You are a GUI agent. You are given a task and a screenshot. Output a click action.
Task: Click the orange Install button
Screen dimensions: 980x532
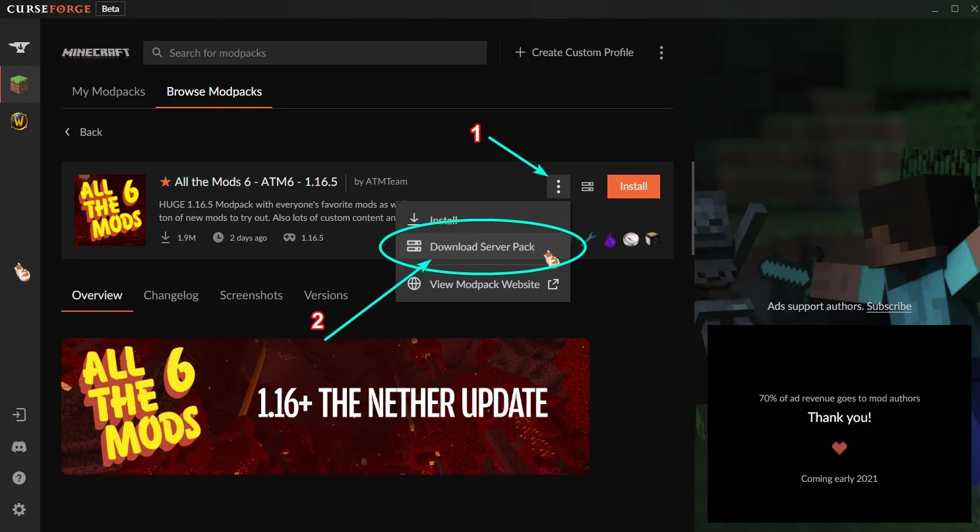633,187
